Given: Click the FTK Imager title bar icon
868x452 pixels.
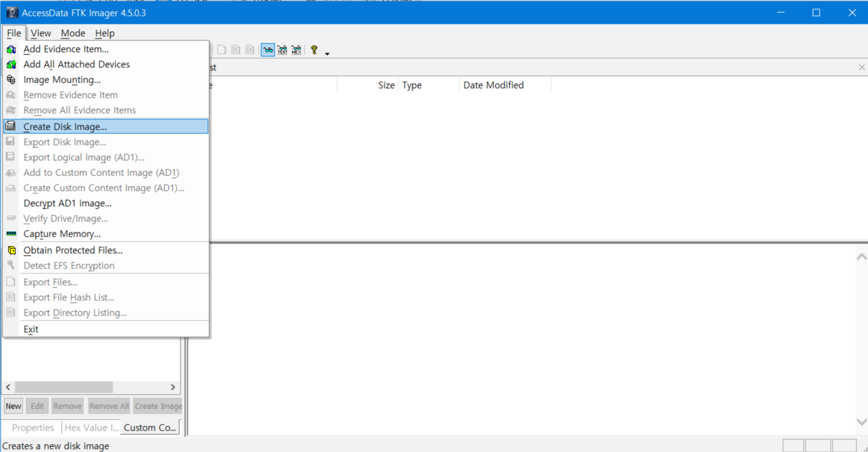Looking at the screenshot, I should tap(12, 12).
